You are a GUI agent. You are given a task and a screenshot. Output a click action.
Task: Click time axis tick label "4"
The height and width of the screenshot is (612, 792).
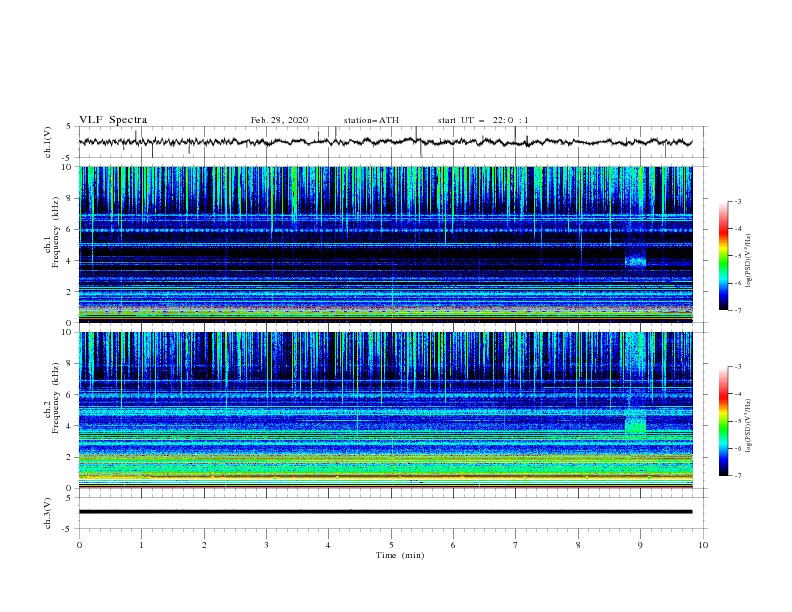328,545
